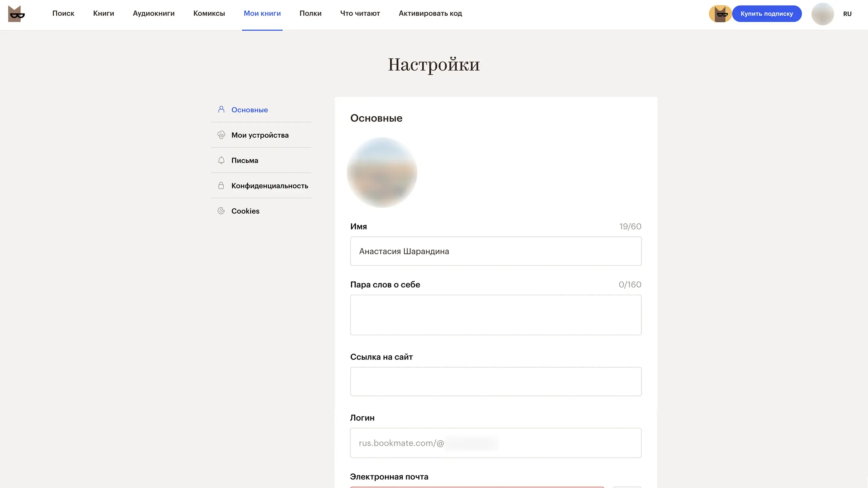This screenshot has height=488, width=868.
Task: Open the Что читают page
Action: (x=360, y=14)
